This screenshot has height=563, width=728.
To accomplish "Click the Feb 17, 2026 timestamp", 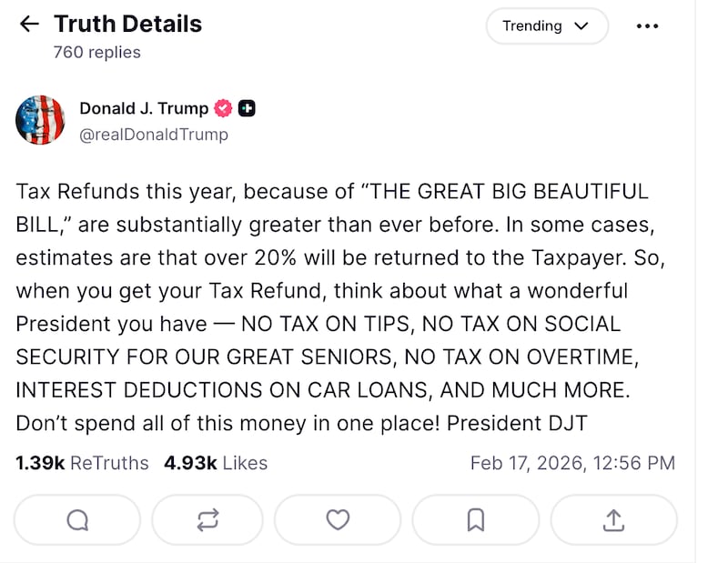I will [572, 463].
